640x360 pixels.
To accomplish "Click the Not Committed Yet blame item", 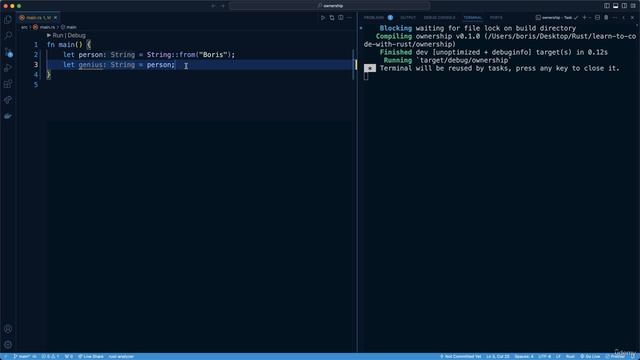I will (460, 356).
